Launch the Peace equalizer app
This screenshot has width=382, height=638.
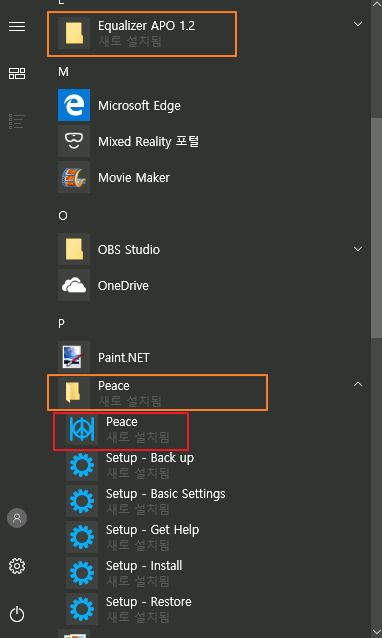120,431
